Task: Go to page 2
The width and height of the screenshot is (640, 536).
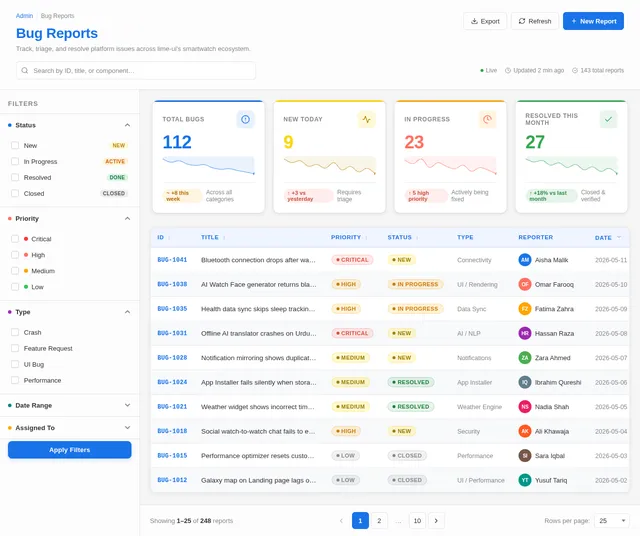Action: click(x=379, y=520)
